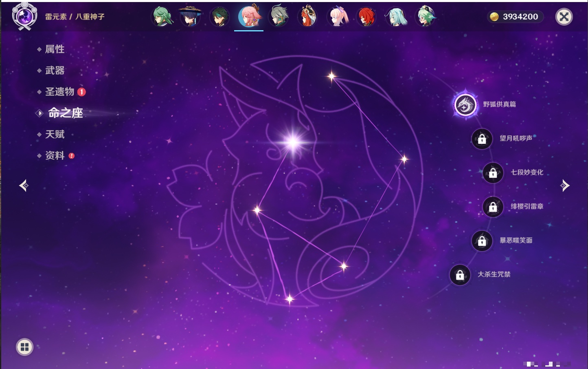This screenshot has width=588, height=369.
Task: Click the Mora coin icon
Action: point(494,17)
